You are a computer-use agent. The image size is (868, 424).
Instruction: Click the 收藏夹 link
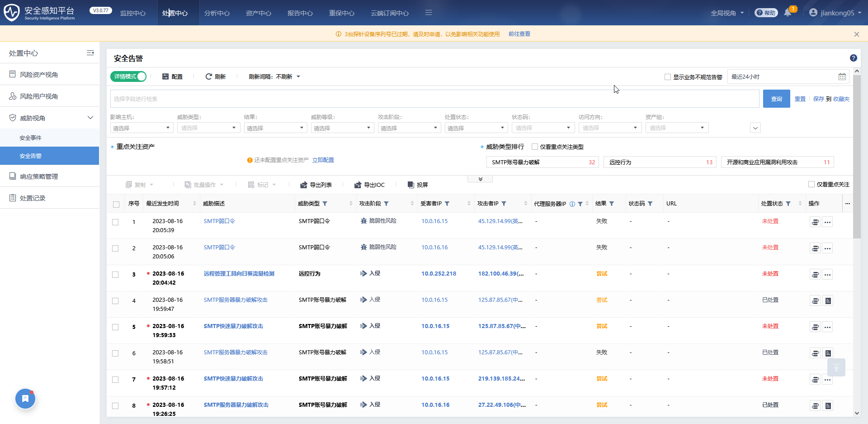841,99
